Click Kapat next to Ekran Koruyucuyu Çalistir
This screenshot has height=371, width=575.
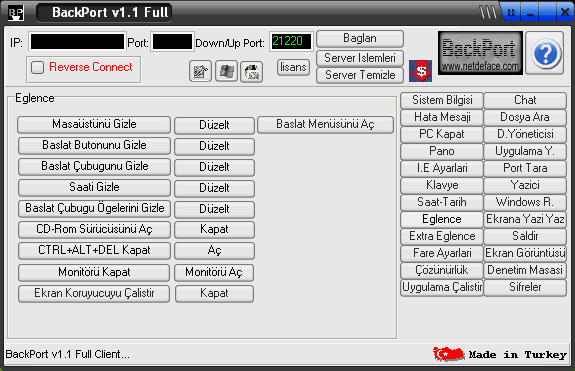point(214,294)
